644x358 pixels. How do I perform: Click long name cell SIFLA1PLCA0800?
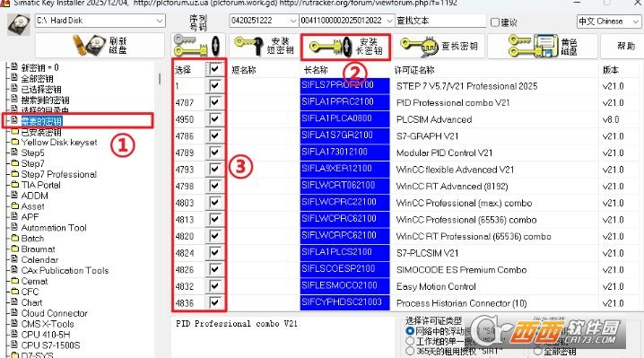(x=345, y=118)
